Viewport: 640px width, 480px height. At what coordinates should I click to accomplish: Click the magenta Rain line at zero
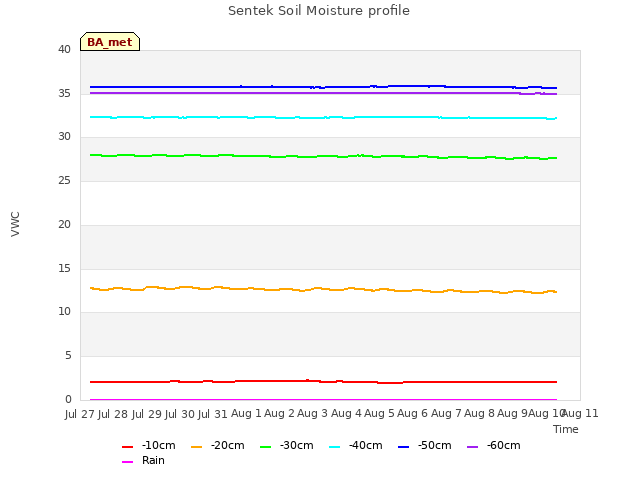point(322,400)
